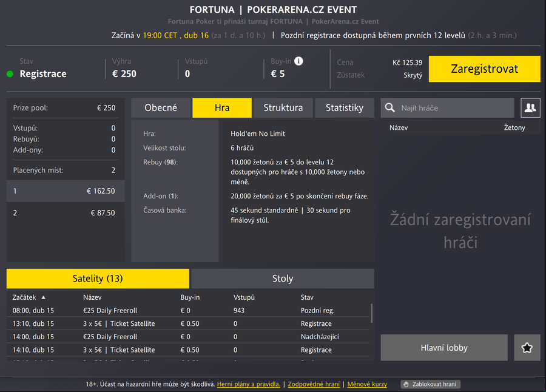Click the Buy-in info icon
The height and width of the screenshot is (392, 546).
coord(298,61)
